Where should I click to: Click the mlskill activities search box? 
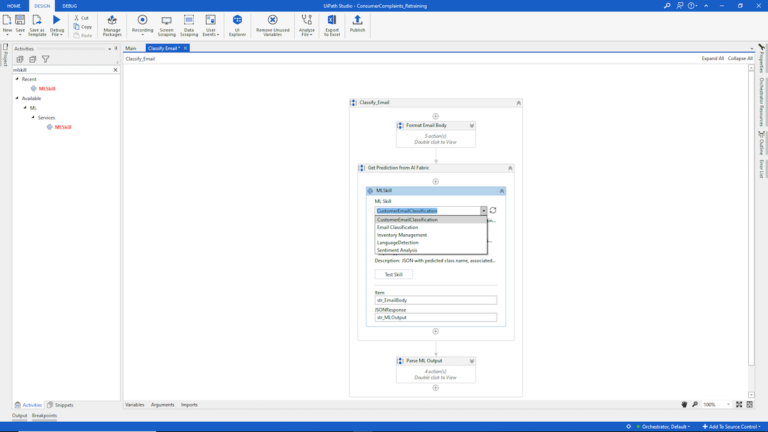coord(62,70)
